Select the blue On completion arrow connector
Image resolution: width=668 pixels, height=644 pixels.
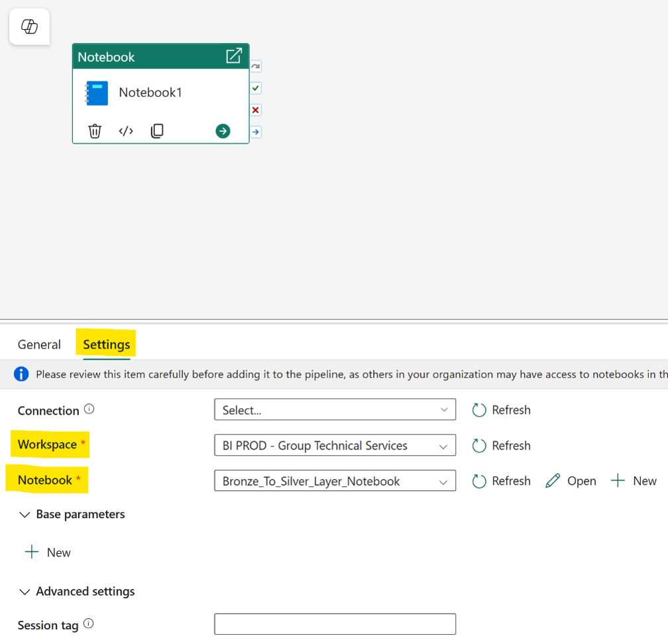point(256,132)
